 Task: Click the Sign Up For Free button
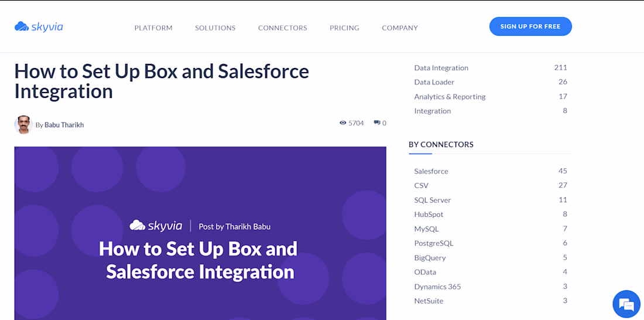point(530,26)
